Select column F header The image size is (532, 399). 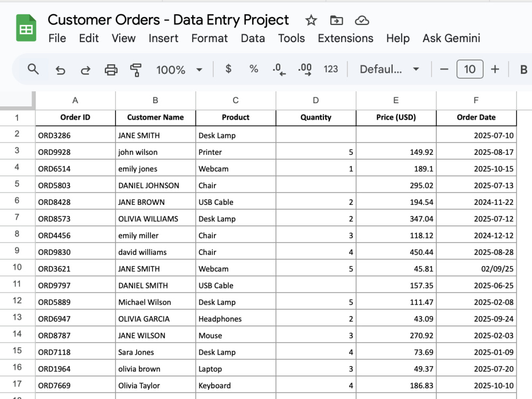coord(476,101)
